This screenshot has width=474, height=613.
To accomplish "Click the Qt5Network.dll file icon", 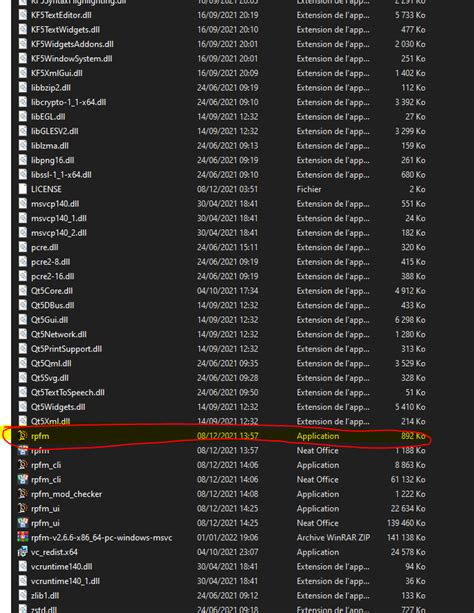I will [23, 334].
